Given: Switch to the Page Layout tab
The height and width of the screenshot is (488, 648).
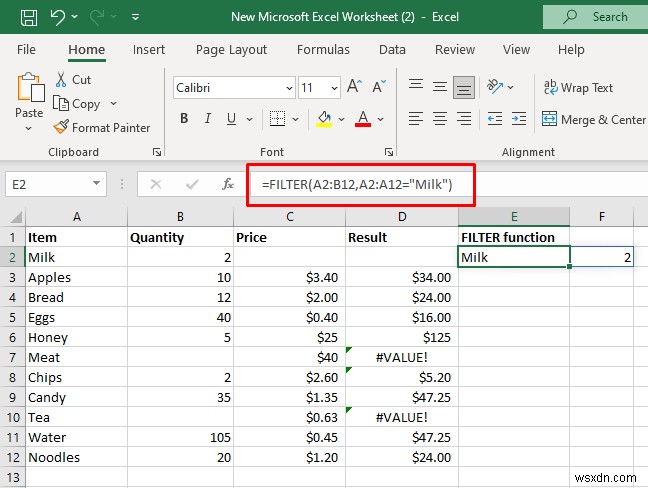Looking at the screenshot, I should (x=231, y=50).
